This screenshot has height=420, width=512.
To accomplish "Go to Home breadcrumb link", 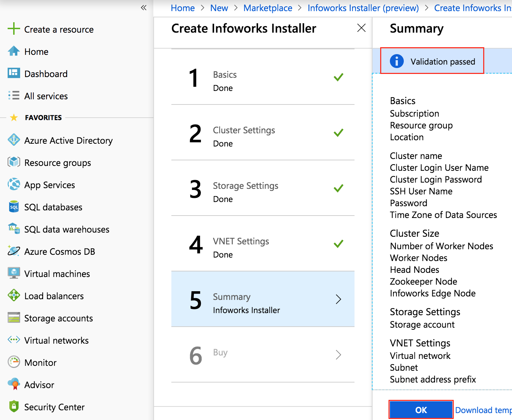I will 183,8.
